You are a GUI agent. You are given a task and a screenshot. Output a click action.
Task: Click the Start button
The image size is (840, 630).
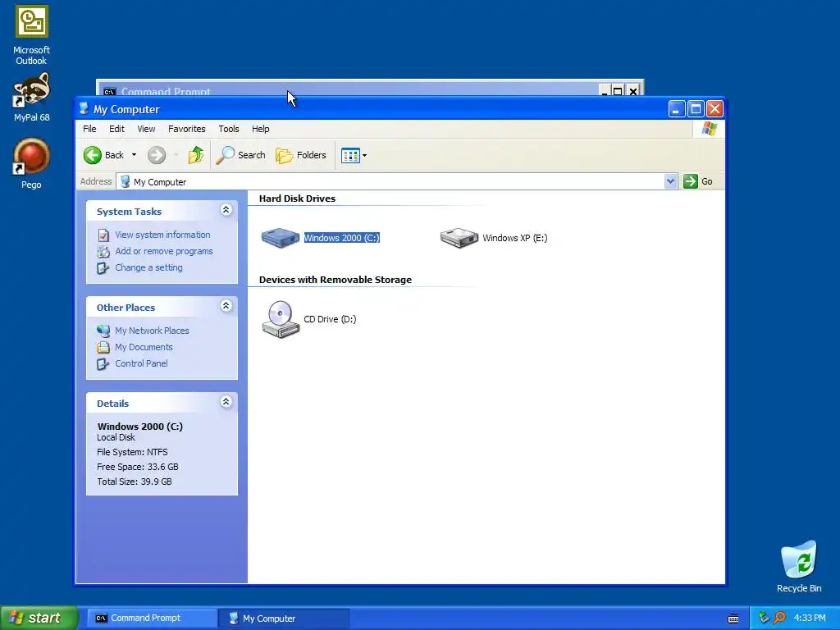39,618
